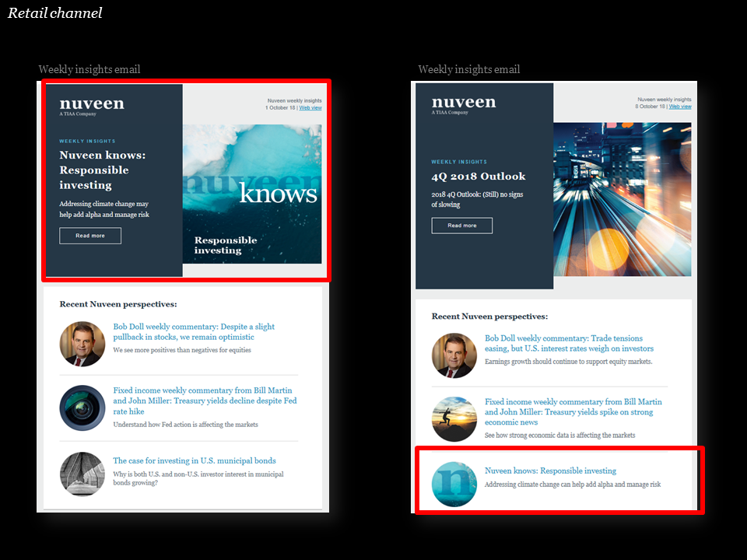Click nuveen logo in right email header

[464, 104]
